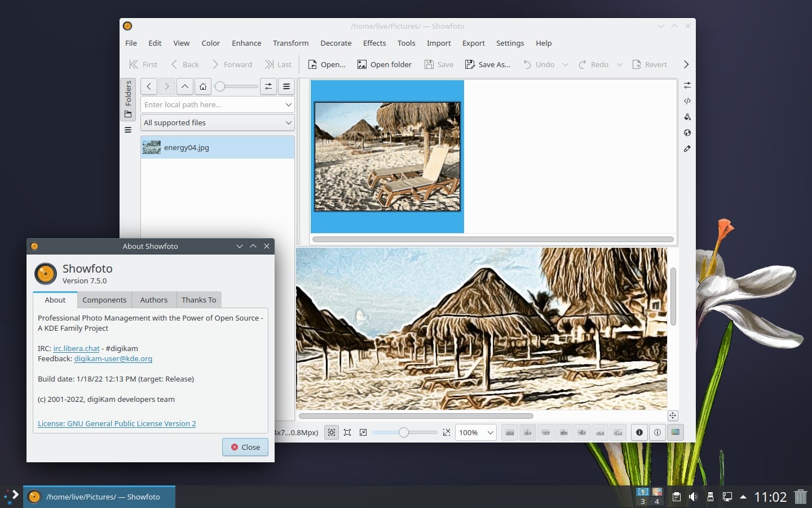Open the Metadata panel via the code icon
This screenshot has width=812, height=508.
point(687,101)
